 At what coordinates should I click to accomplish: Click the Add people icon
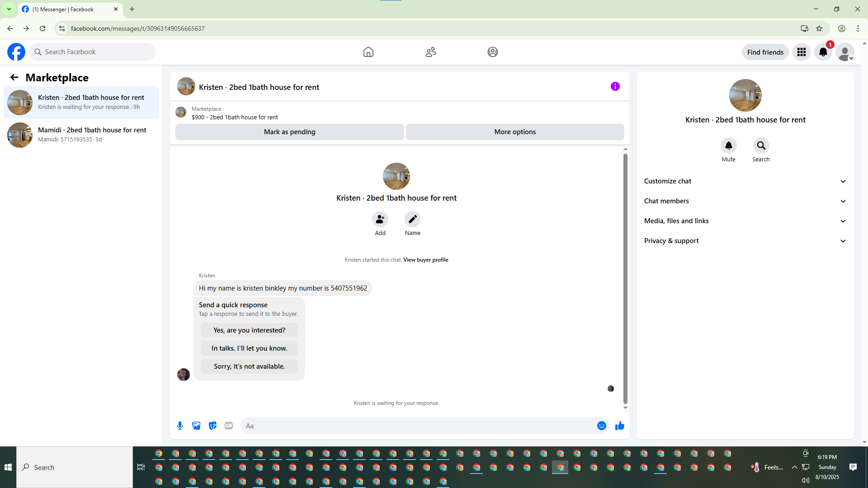tap(380, 219)
